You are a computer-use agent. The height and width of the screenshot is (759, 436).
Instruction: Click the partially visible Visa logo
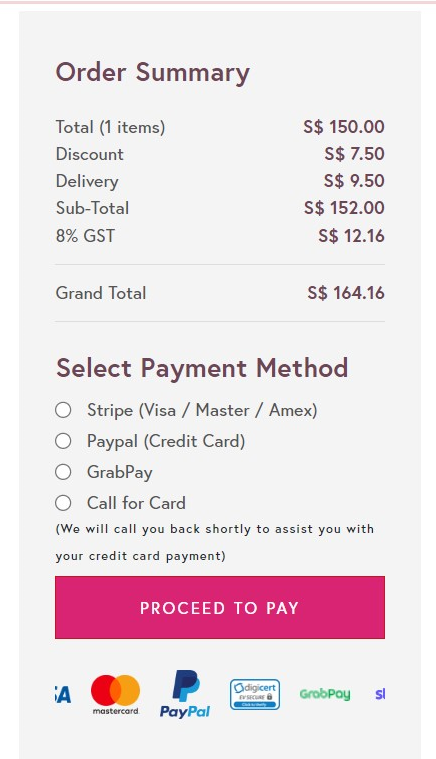coord(63,695)
